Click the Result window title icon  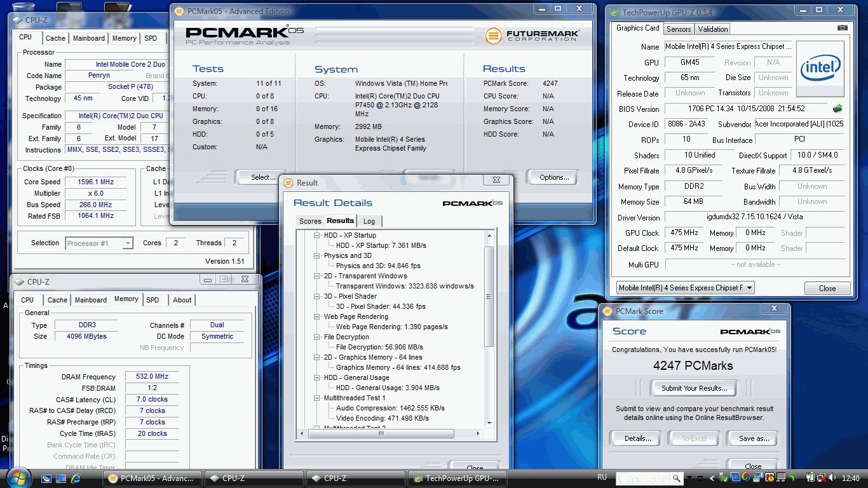tap(288, 183)
